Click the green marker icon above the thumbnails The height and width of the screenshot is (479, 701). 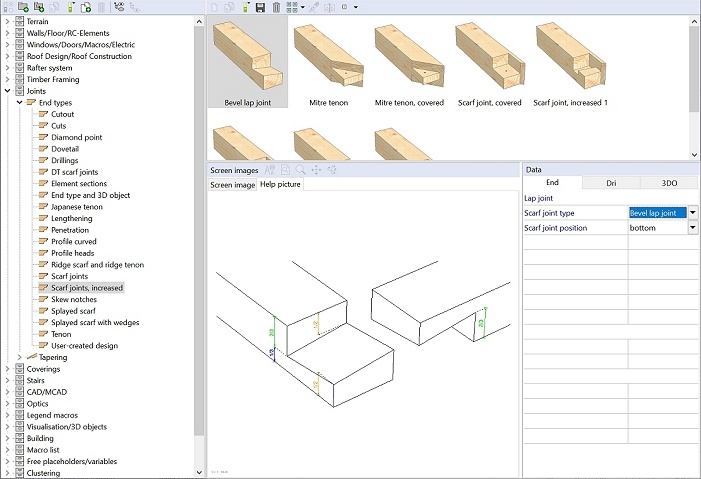pyautogui.click(x=245, y=7)
